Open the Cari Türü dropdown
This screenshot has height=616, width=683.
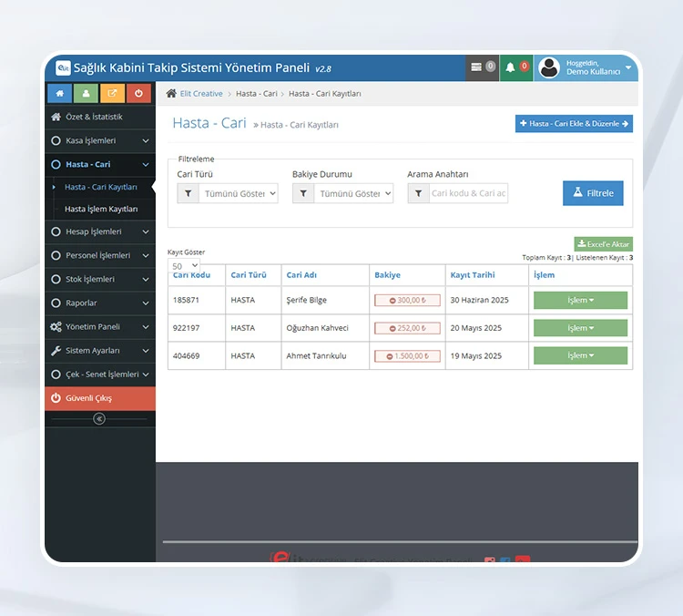239,193
